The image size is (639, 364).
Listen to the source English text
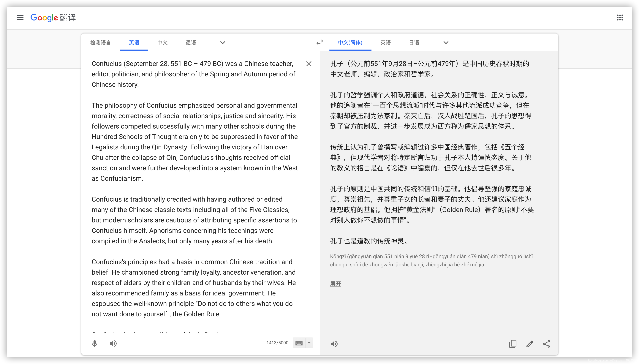click(x=113, y=344)
